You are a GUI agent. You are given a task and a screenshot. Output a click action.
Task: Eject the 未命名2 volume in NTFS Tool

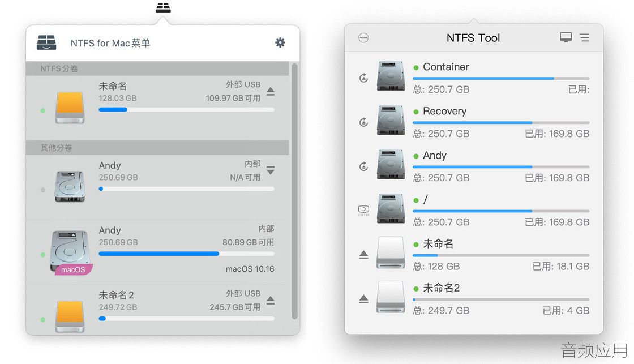click(x=363, y=299)
